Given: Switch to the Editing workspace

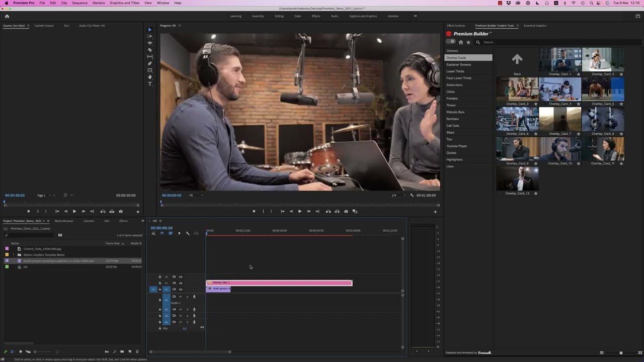Looking at the screenshot, I should (x=279, y=16).
